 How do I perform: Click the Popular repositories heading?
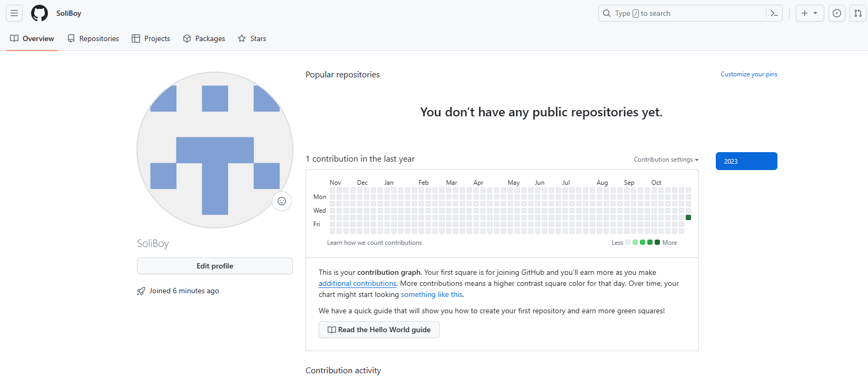pos(342,75)
